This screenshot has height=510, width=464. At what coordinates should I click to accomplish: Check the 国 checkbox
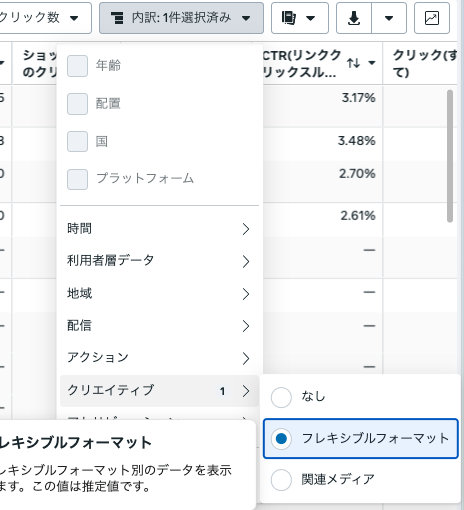click(77, 141)
